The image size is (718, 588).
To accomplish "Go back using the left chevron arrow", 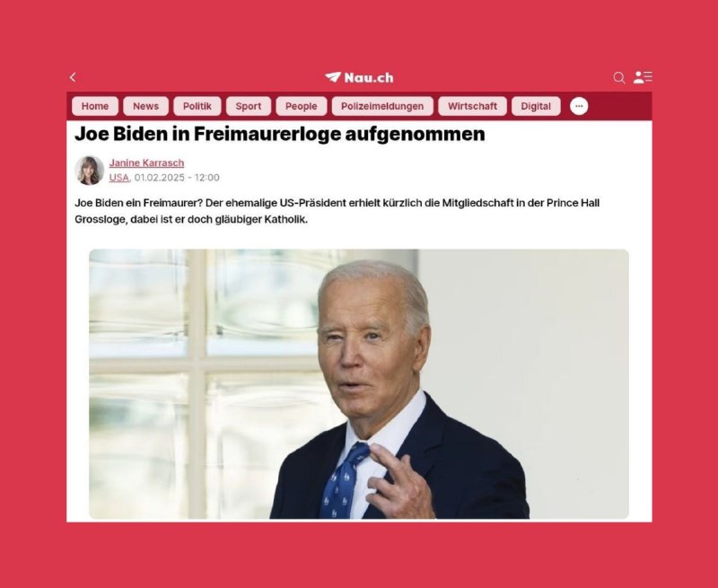I will (73, 77).
